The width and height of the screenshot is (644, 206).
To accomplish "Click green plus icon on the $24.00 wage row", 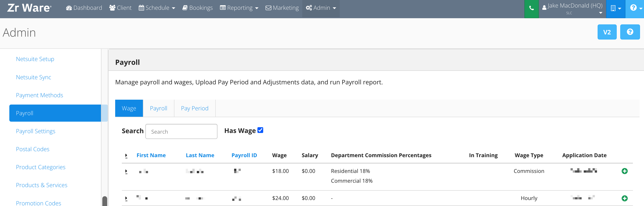I will [x=624, y=198].
